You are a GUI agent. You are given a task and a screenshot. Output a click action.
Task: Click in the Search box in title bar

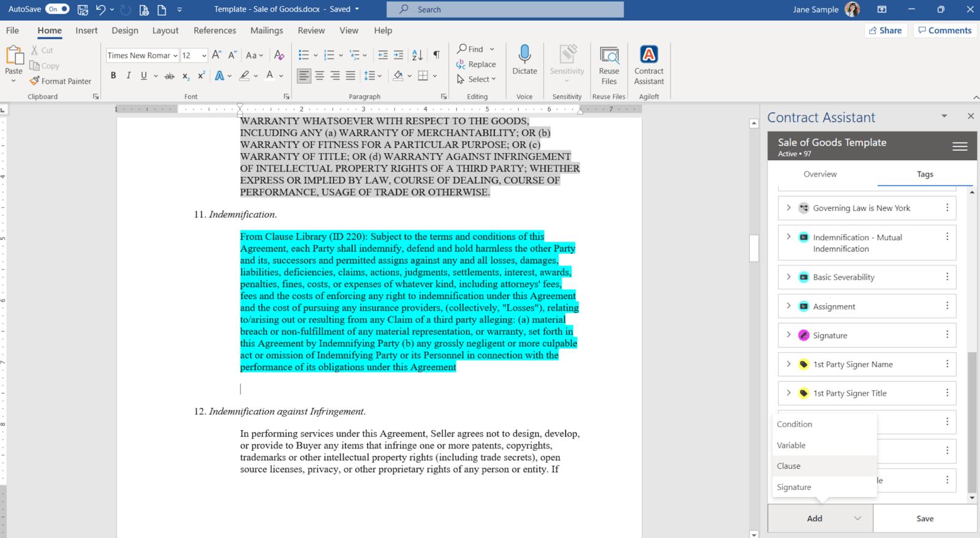[x=505, y=9]
